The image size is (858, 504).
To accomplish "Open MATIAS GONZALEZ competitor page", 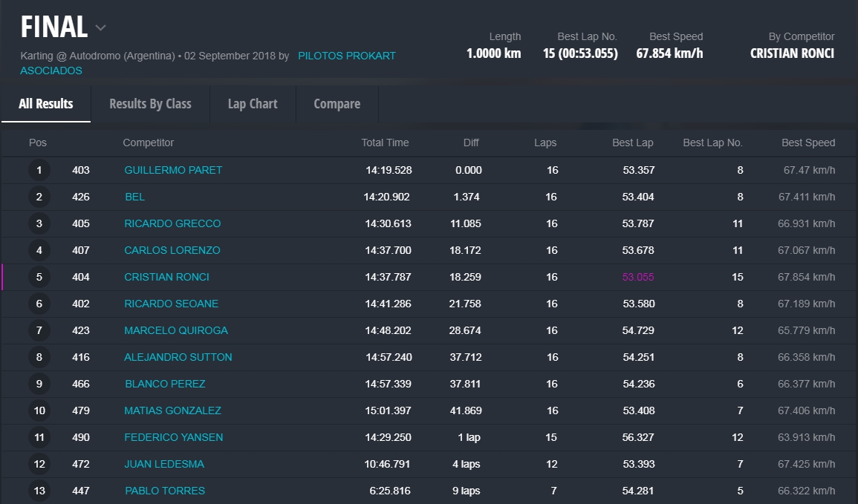I will click(172, 410).
